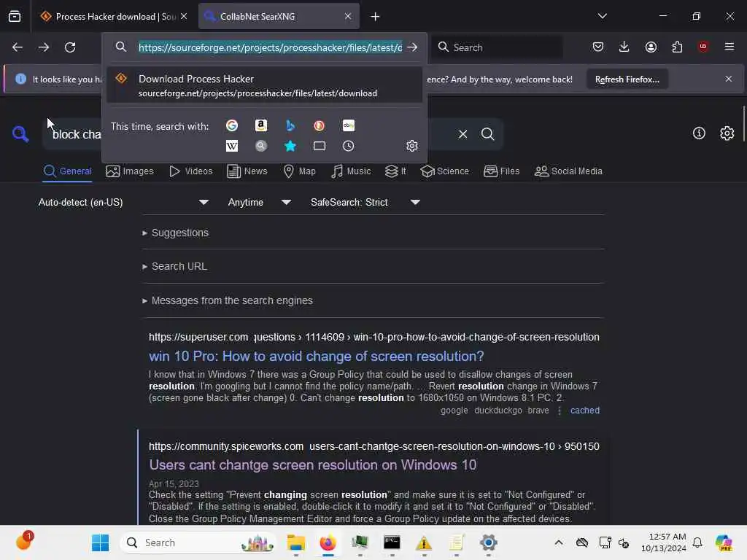Switch to the General results tab
Viewport: 747px width, 560px height.
(68, 171)
